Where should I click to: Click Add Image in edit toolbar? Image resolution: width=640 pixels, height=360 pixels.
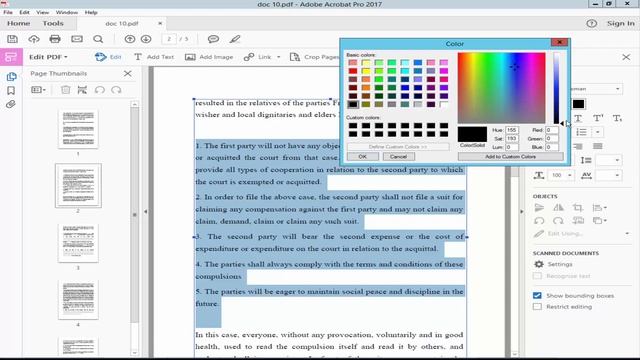pos(209,57)
